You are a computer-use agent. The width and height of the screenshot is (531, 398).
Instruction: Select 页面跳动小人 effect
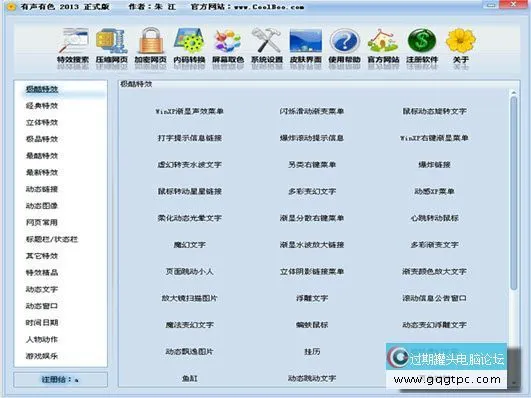point(189,272)
